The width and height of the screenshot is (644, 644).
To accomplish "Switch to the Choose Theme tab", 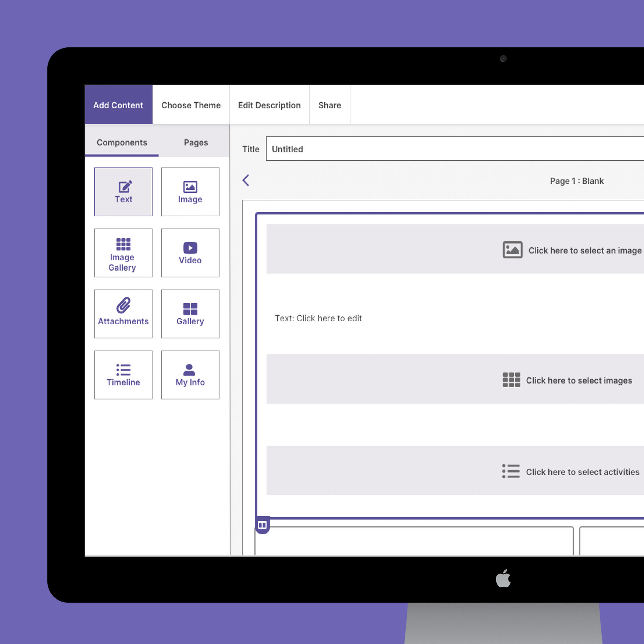I will [191, 105].
